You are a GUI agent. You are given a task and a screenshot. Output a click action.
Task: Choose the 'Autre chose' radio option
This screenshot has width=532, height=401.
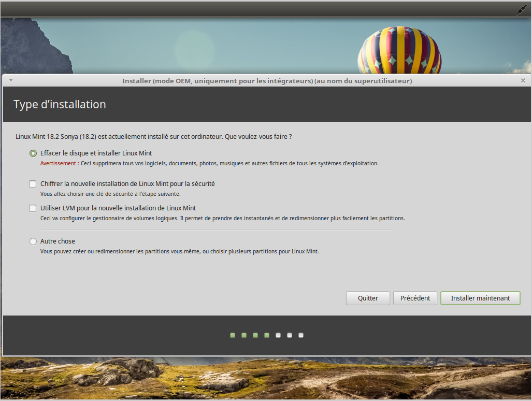click(33, 241)
